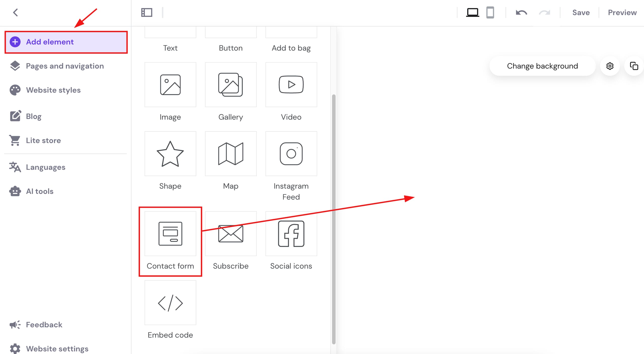Insert the Map element
This screenshot has width=644, height=354.
tap(231, 154)
